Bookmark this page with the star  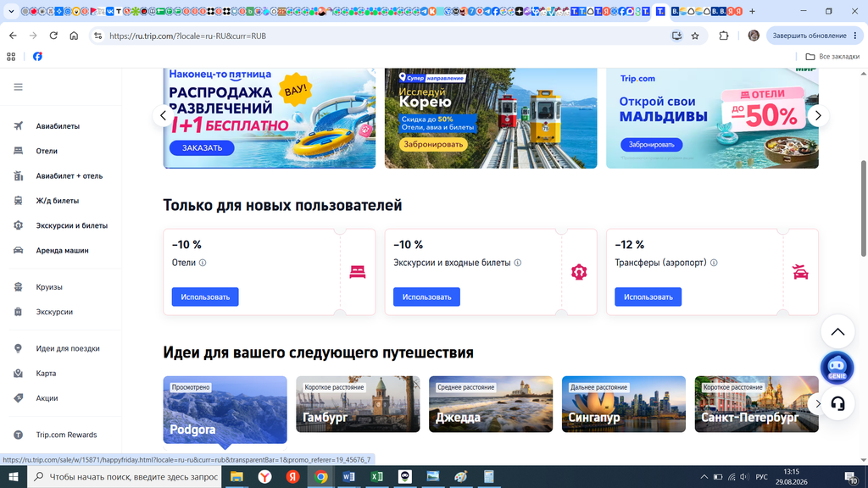pos(695,36)
